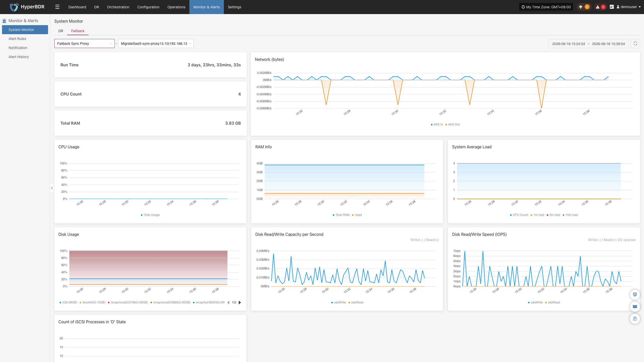Select the Failback tab
Viewport: 644px width, 362px height.
[78, 31]
